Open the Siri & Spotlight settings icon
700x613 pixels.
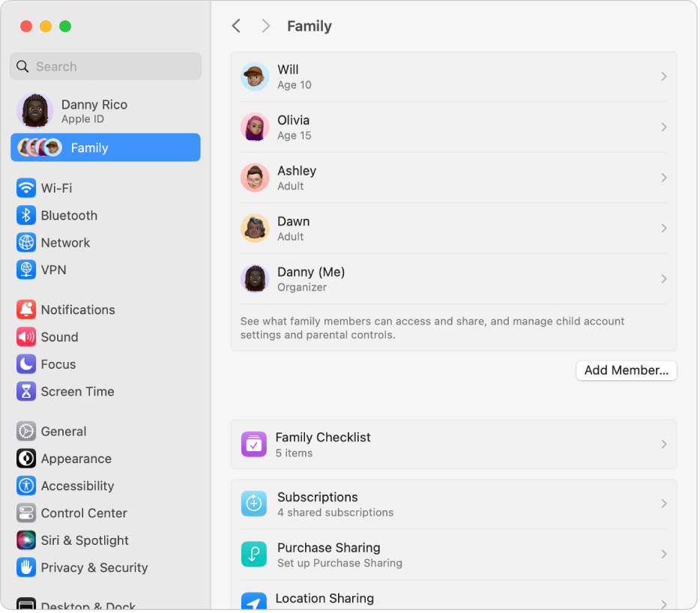(26, 540)
